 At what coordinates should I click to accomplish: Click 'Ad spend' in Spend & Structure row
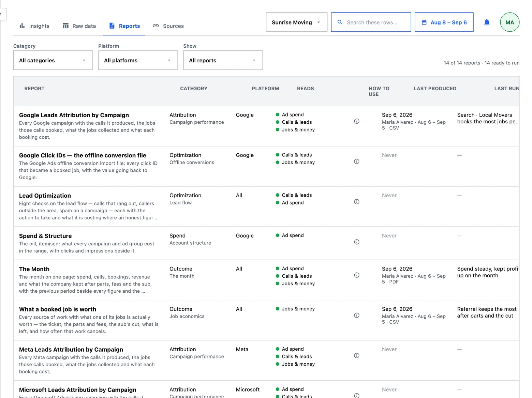(x=293, y=235)
